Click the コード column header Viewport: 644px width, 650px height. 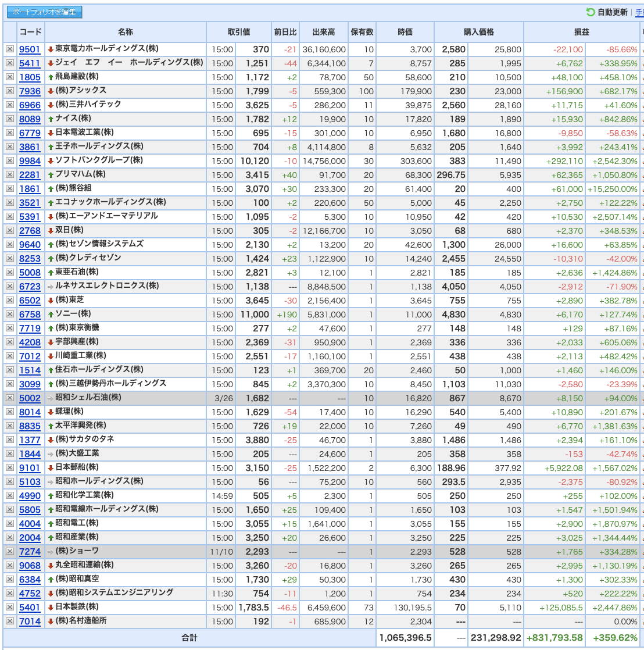30,32
